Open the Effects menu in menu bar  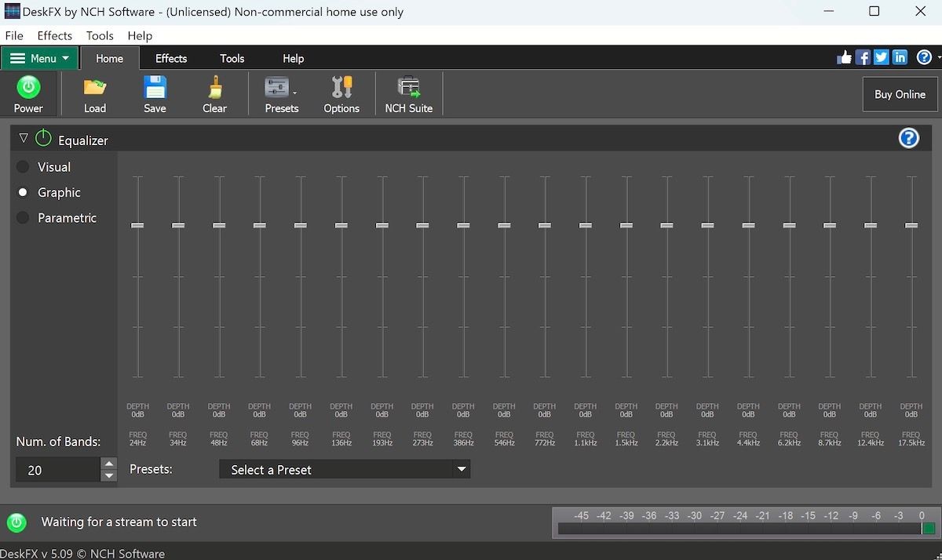55,35
